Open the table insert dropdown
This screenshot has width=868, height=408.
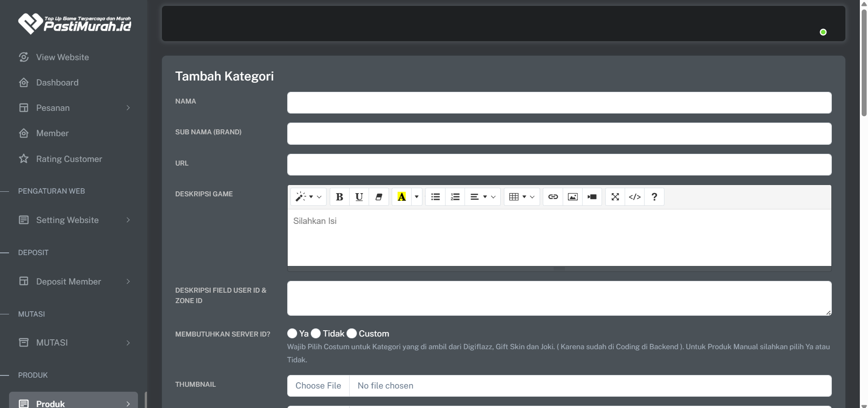pyautogui.click(x=522, y=197)
